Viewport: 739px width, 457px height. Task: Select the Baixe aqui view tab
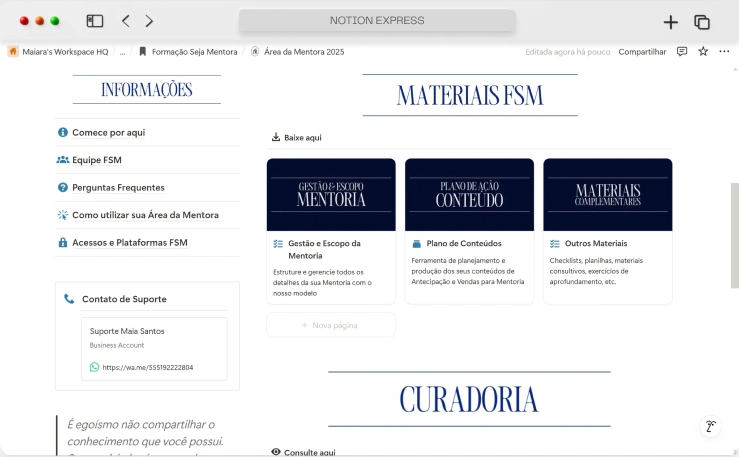click(x=296, y=138)
